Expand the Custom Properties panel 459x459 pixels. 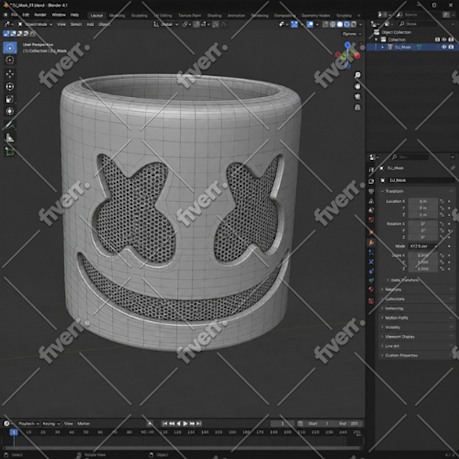[400, 355]
